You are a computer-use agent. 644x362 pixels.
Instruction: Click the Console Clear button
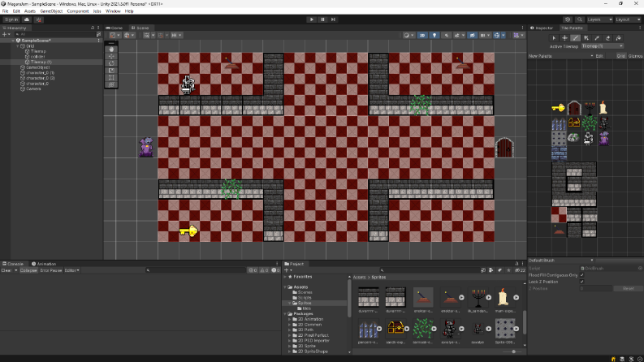click(6, 270)
